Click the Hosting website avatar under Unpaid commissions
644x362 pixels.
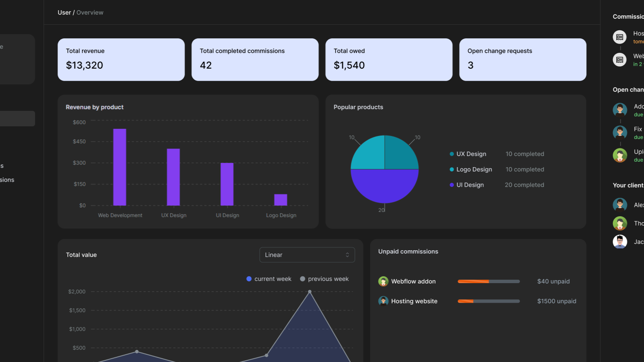[x=383, y=301]
